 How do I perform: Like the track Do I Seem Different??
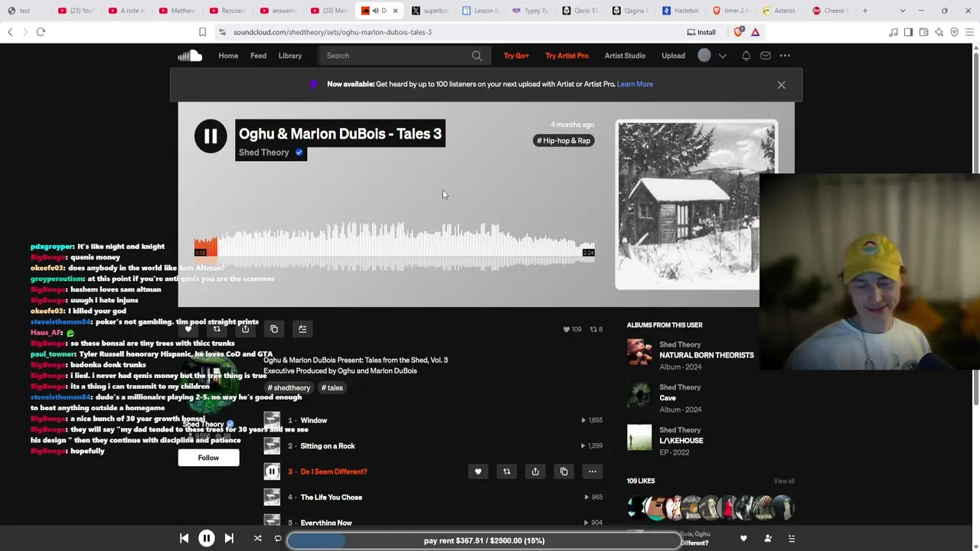[478, 471]
